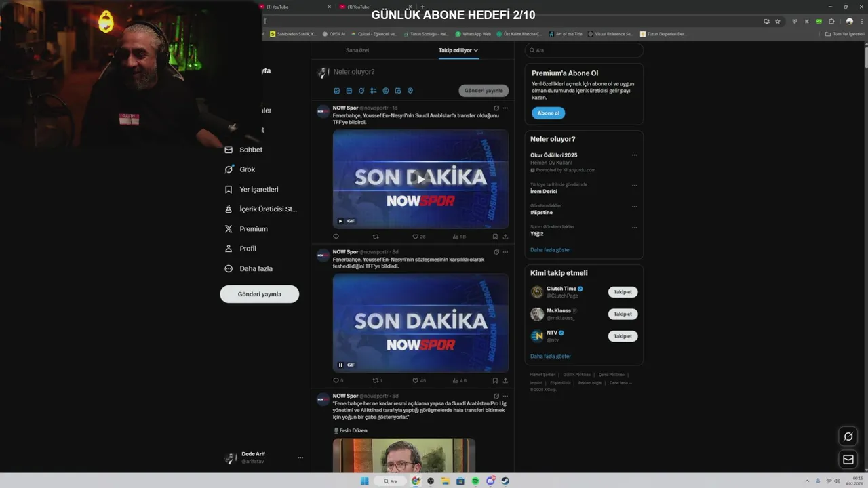Play the GIF in first post
This screenshot has width=868, height=488.
click(420, 179)
